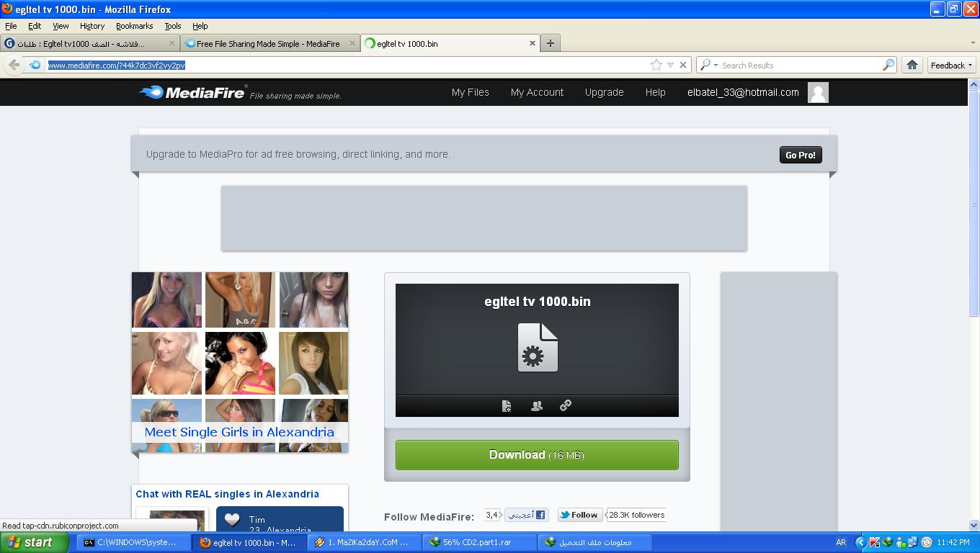
Task: Click the Upgrade link in header
Action: tap(605, 92)
